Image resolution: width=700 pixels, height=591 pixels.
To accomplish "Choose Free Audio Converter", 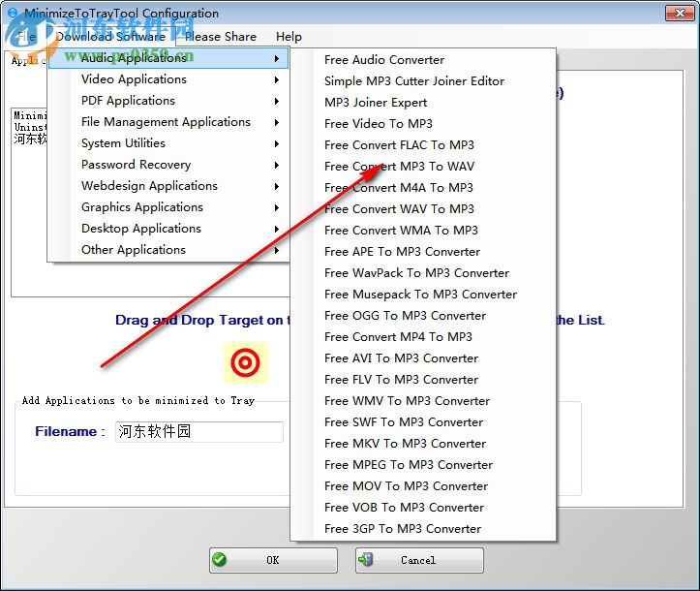I will point(423,60).
